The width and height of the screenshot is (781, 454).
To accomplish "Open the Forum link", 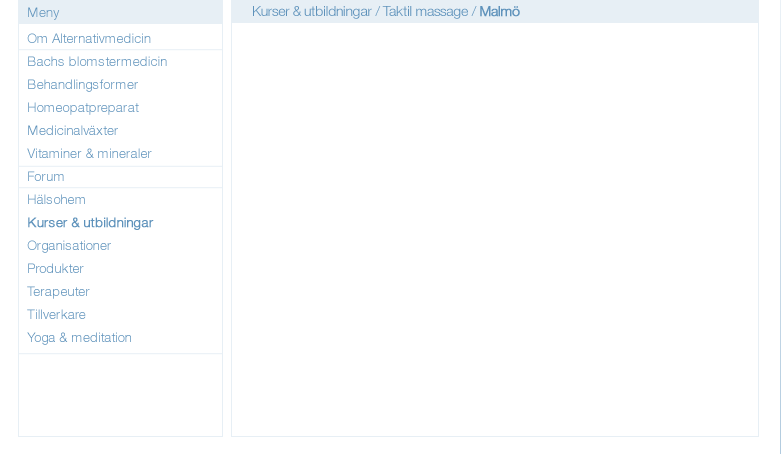I will (45, 176).
